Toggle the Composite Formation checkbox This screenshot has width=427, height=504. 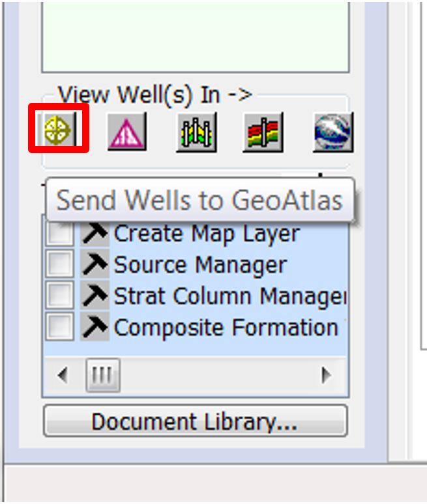click(60, 326)
